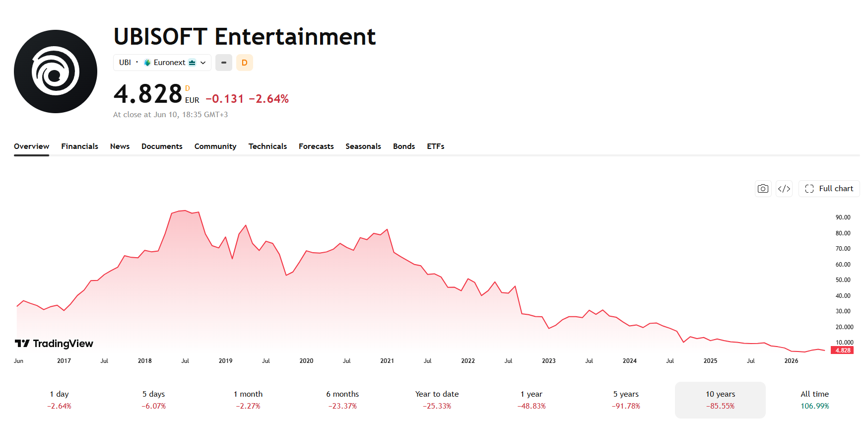Click the orange D delayed-data badge
Screen dimensions: 868x422
244,63
